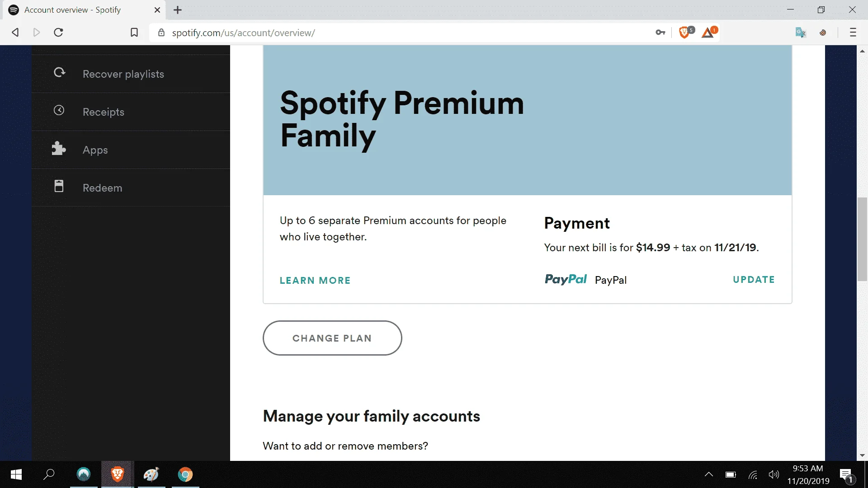Image resolution: width=868 pixels, height=488 pixels.
Task: Click the Redeem card icon
Action: coord(59,186)
